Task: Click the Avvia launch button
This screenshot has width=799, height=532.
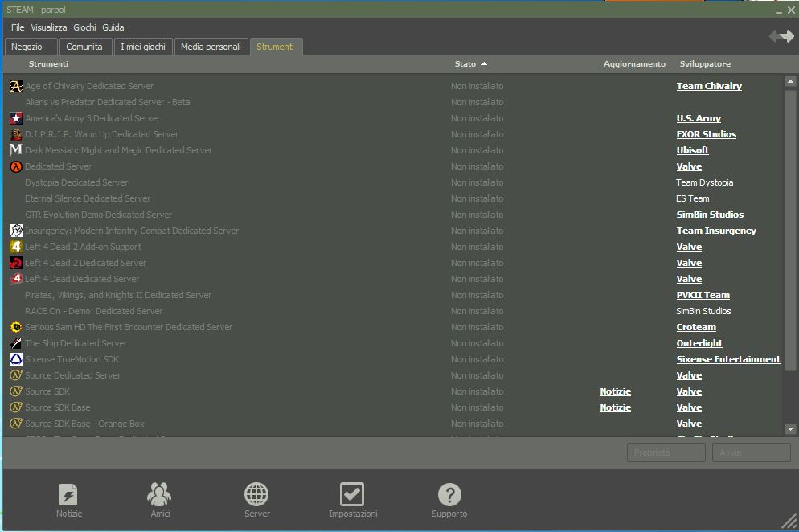Action: [752, 452]
